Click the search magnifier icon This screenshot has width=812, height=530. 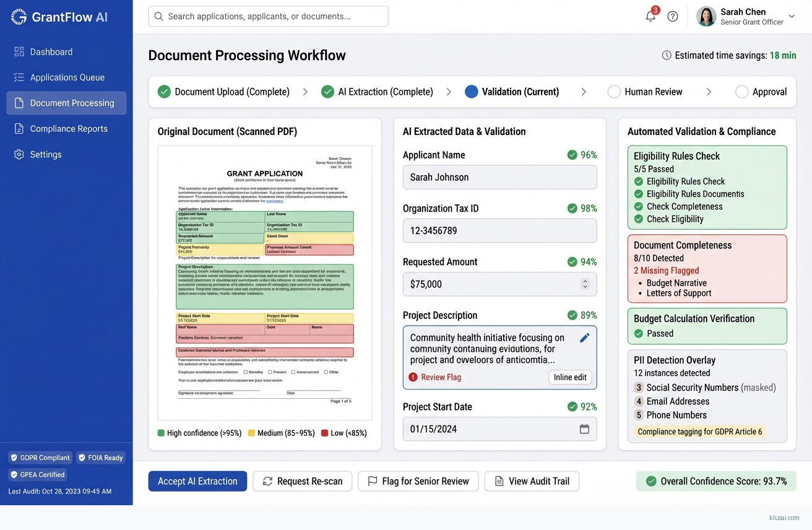pos(159,17)
